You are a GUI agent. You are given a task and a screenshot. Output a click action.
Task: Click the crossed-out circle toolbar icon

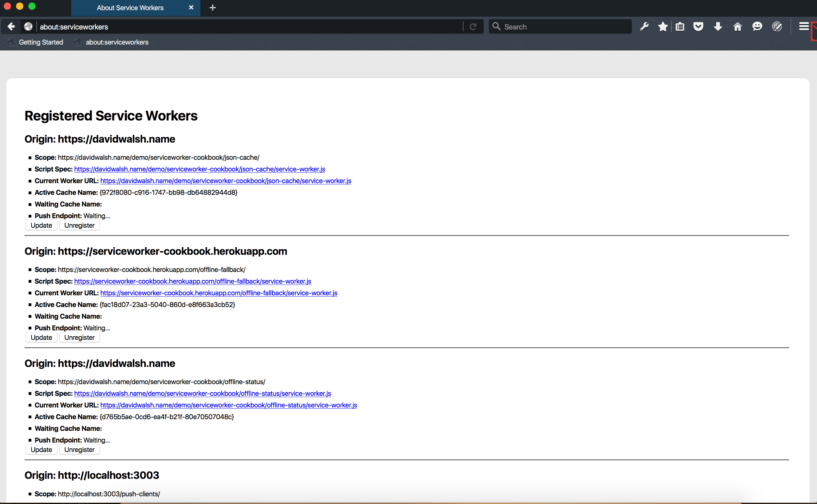click(777, 27)
